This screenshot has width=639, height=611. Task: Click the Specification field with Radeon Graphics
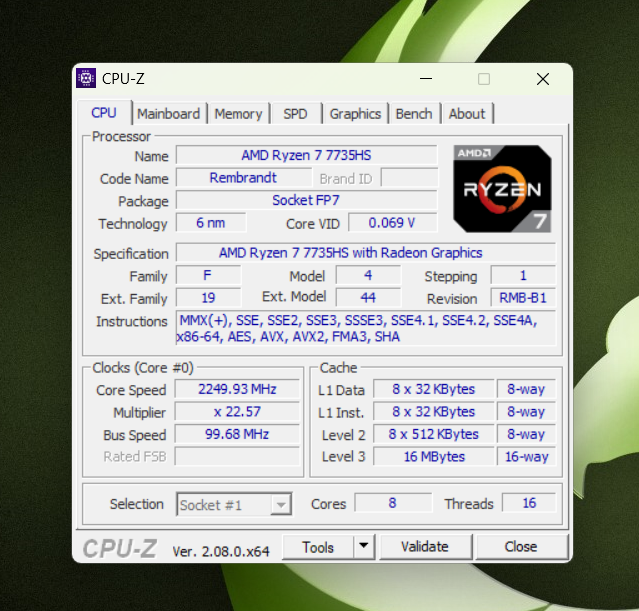pos(366,253)
